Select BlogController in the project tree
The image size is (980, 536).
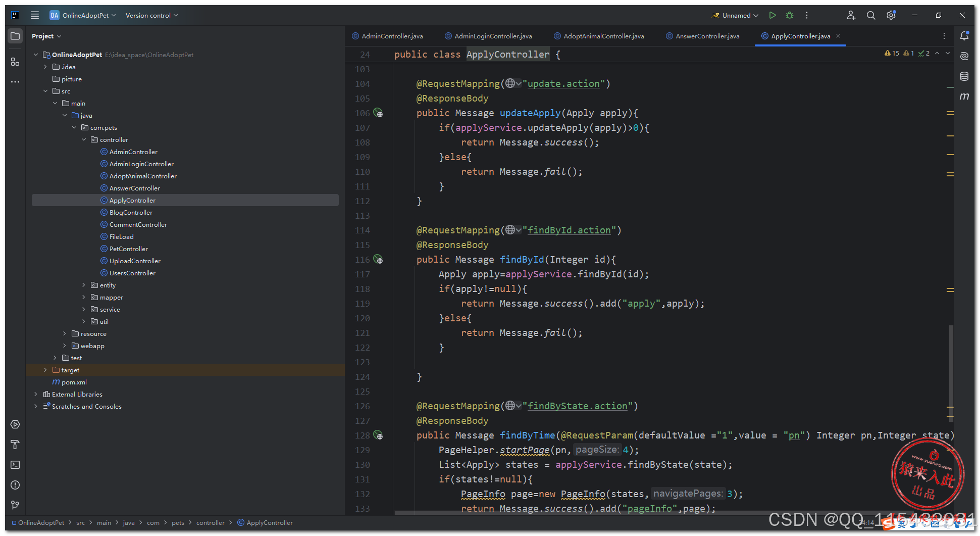point(131,212)
